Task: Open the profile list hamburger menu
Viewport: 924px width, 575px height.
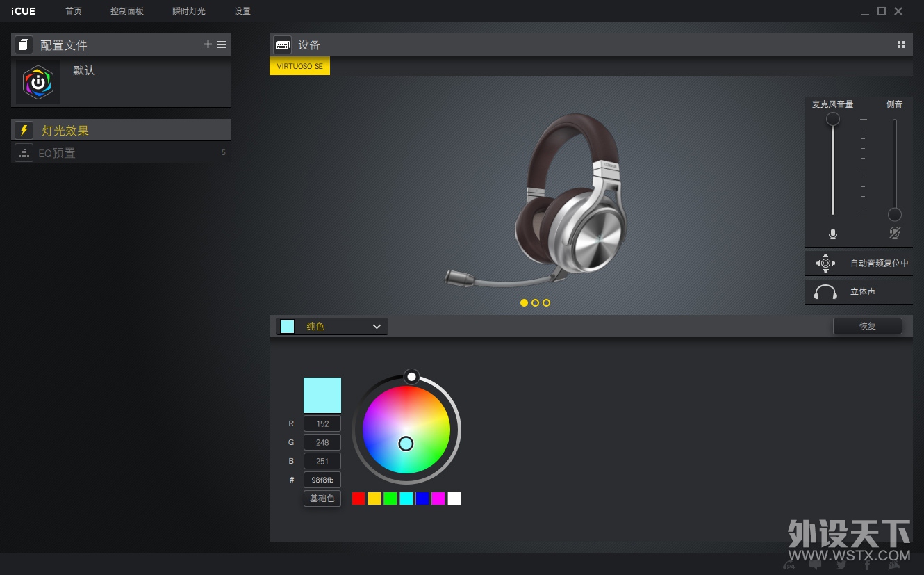Action: pyautogui.click(x=222, y=44)
